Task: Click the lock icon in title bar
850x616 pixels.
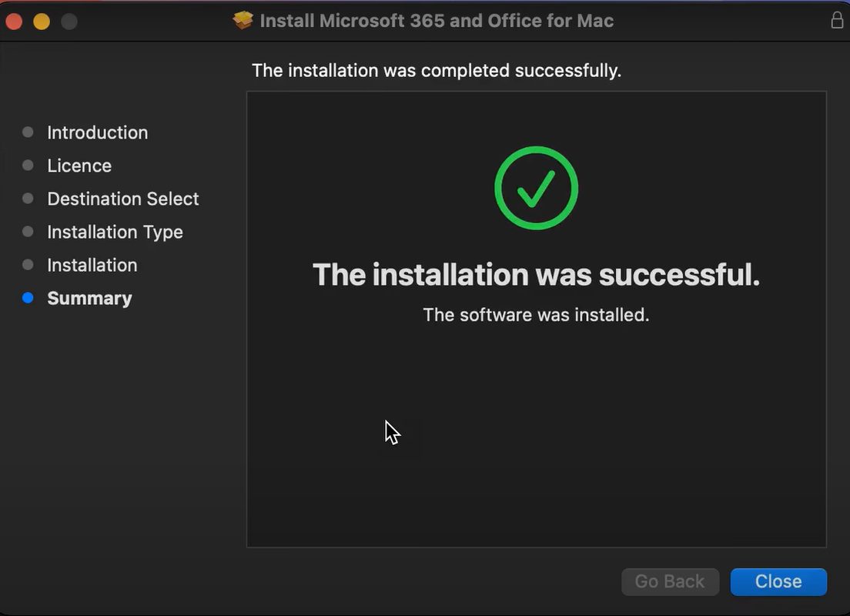Action: (x=837, y=20)
